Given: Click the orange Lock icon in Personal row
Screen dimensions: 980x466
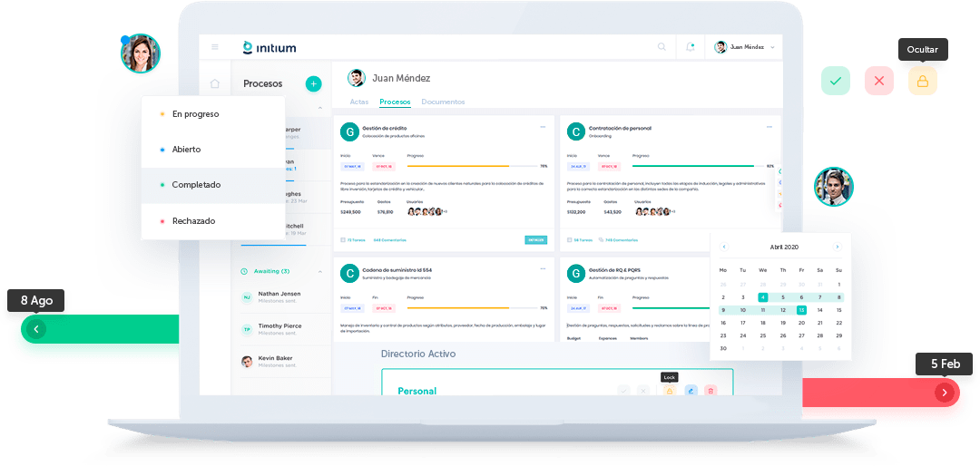Looking at the screenshot, I should pos(670,391).
